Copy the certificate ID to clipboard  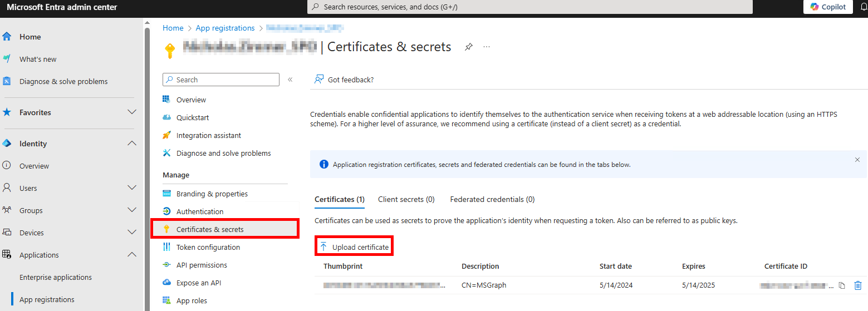(x=842, y=285)
